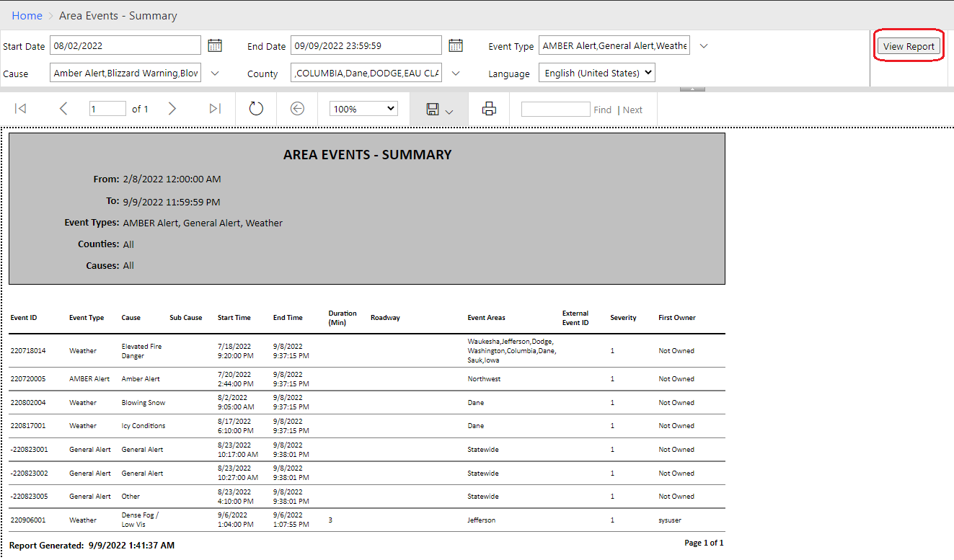Focus the End Date field
Screen dimensions: 954x560
click(366, 45)
